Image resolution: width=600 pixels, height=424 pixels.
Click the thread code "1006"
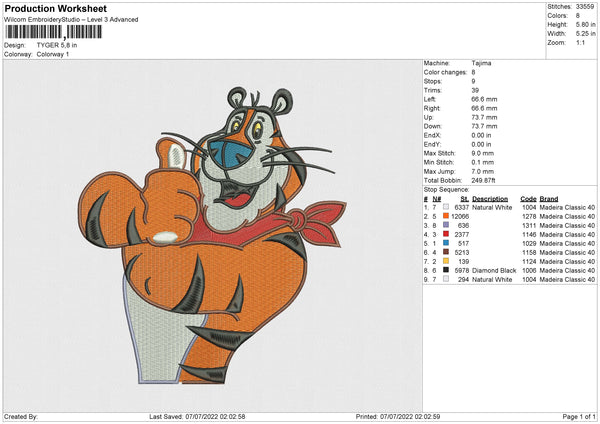click(x=529, y=270)
